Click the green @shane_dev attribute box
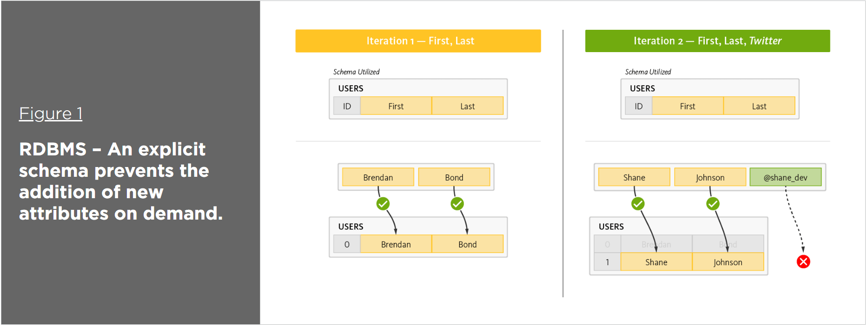The image size is (868, 328). [785, 177]
